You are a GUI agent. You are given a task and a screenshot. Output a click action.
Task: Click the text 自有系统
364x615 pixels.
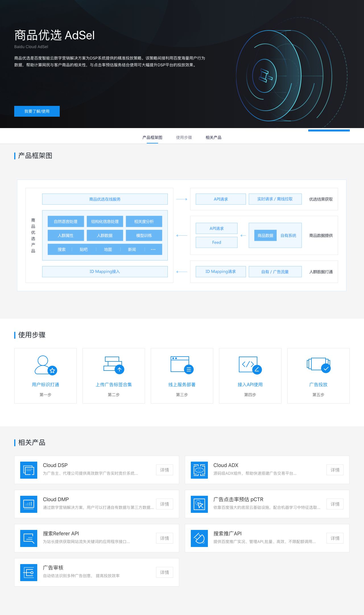point(288,235)
